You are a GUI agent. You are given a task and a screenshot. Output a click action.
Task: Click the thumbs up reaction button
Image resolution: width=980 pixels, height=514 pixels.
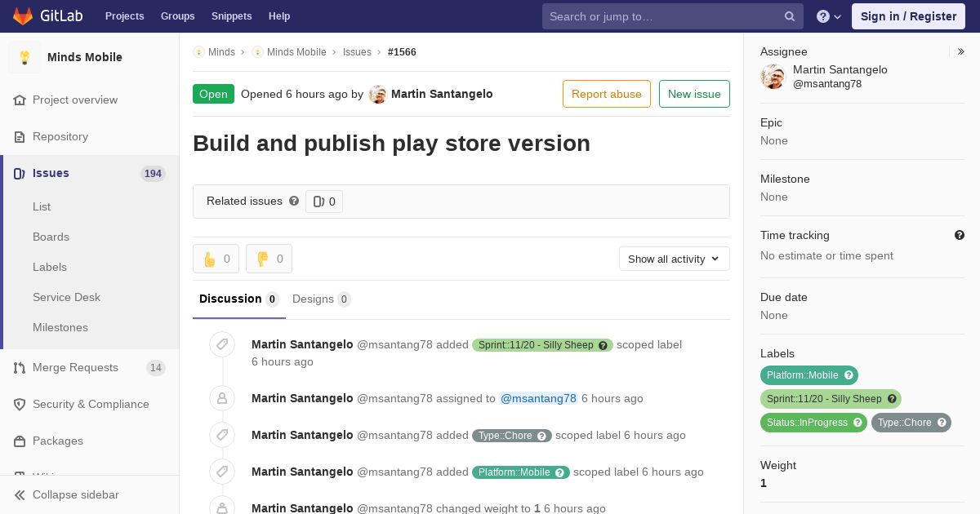click(216, 259)
